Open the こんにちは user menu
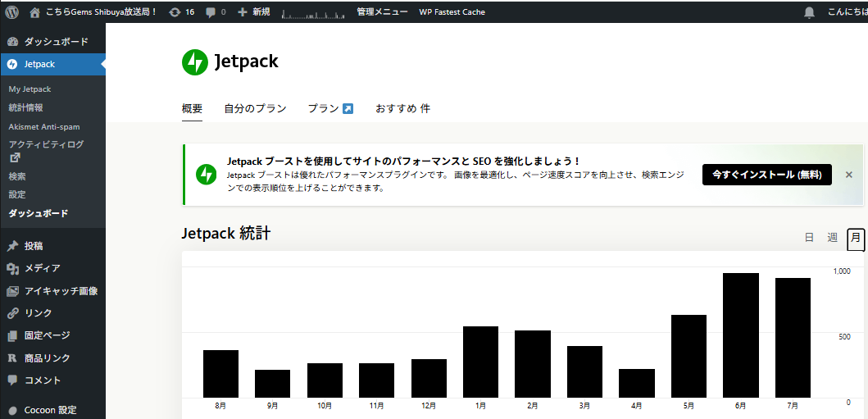This screenshot has height=419, width=868. click(x=848, y=11)
